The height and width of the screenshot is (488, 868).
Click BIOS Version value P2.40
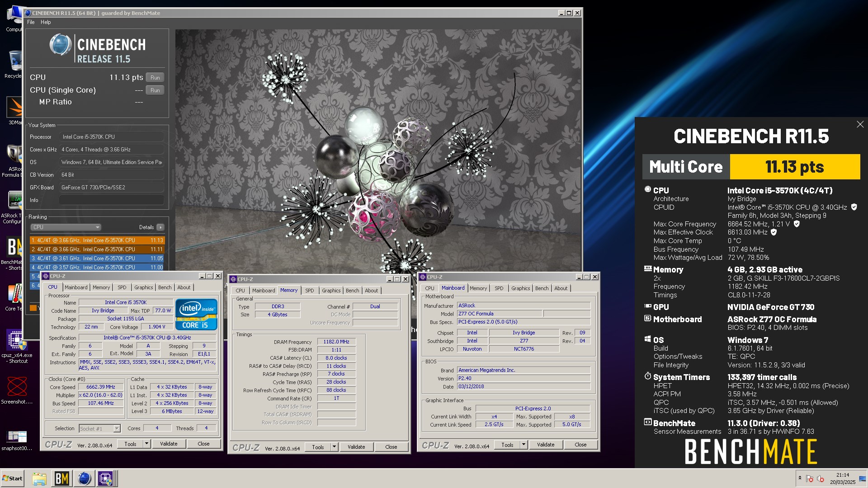[524, 379]
